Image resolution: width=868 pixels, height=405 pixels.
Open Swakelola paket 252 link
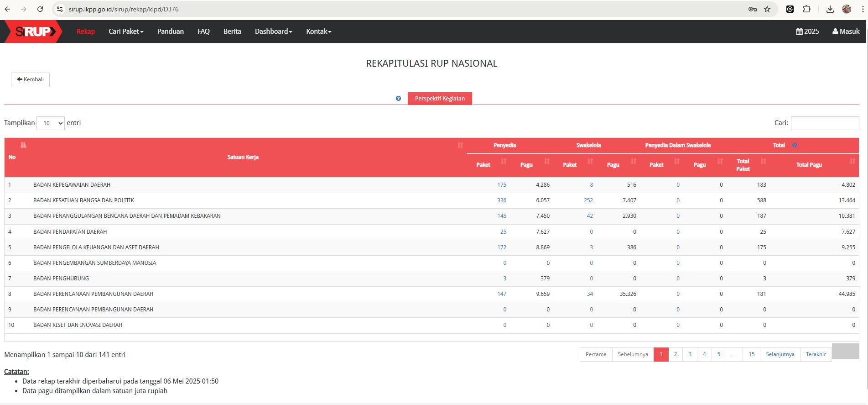tap(588, 200)
